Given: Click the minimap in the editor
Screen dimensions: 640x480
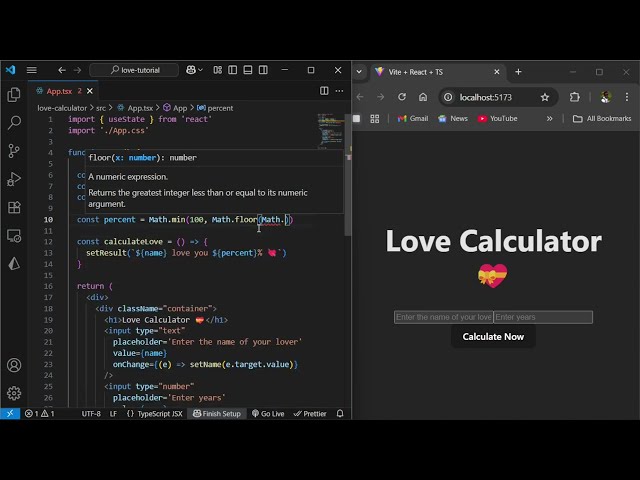Looking at the screenshot, I should [x=330, y=130].
